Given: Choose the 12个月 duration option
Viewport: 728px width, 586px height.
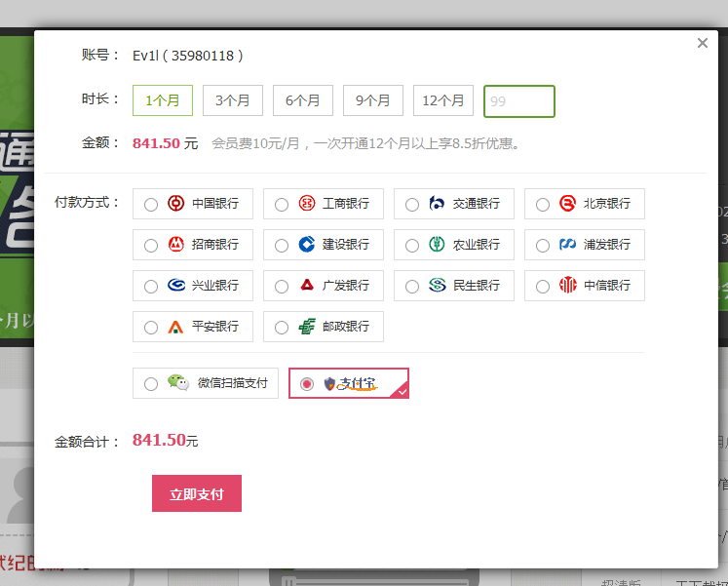Looking at the screenshot, I should [x=442, y=100].
